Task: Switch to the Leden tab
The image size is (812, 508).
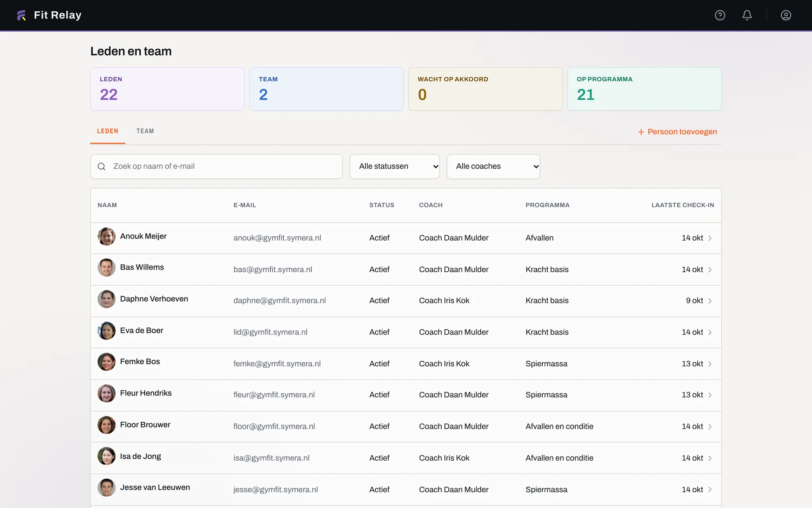Action: [107, 131]
